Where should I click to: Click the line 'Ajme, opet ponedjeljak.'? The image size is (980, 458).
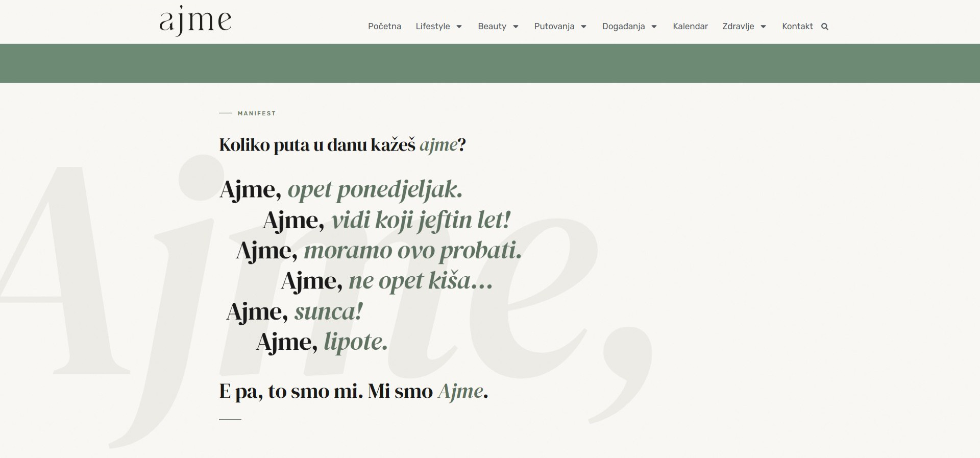point(341,190)
